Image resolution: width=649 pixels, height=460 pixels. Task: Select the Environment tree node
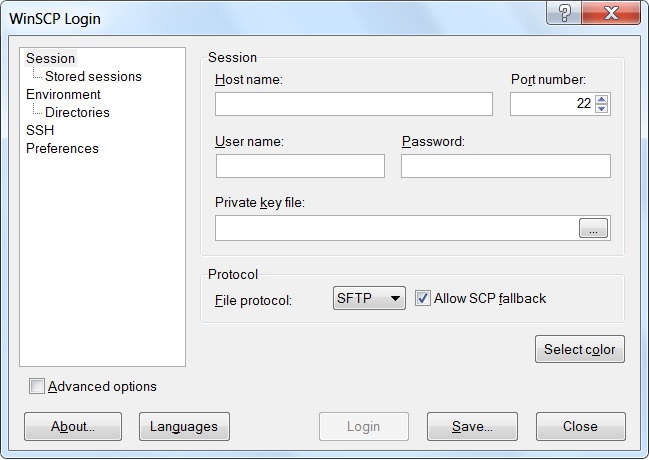[x=63, y=94]
